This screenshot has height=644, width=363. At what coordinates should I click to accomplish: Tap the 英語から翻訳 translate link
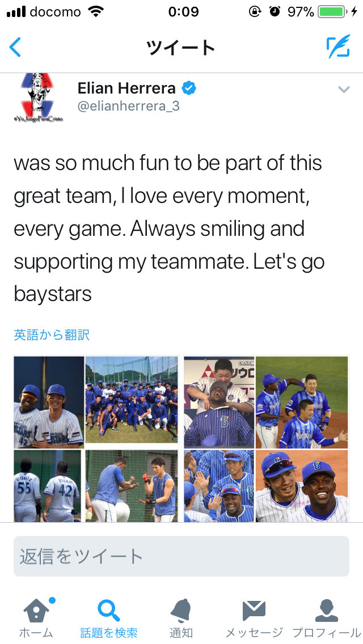[52, 335]
